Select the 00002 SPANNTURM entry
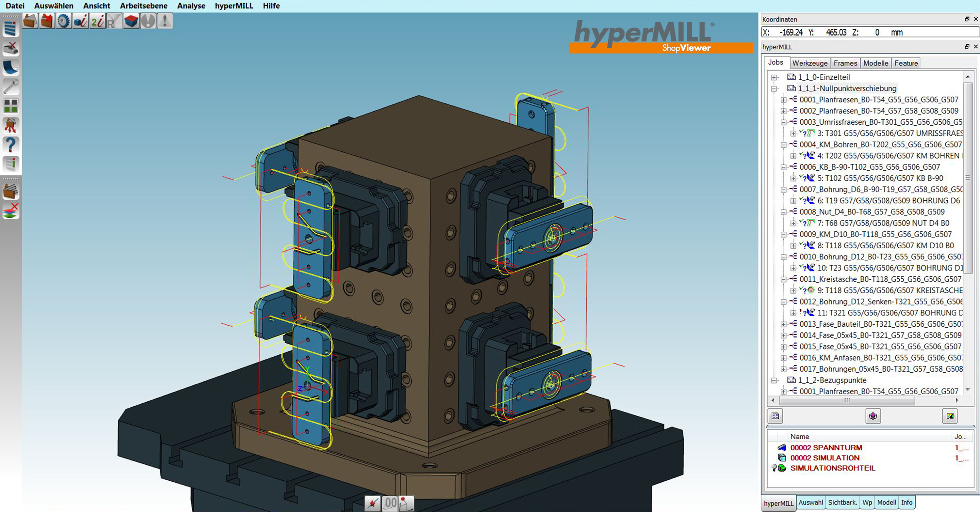 827,447
